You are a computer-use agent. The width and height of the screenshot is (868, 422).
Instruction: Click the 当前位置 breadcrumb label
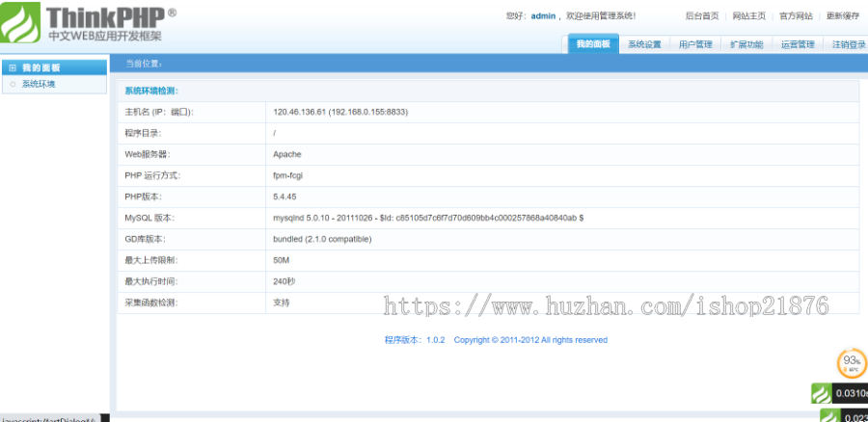144,64
